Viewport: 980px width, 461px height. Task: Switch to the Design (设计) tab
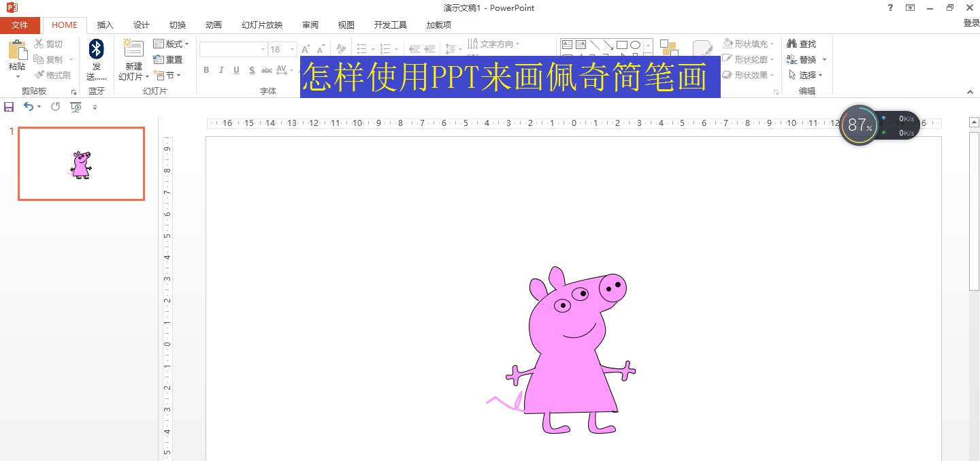pos(142,25)
